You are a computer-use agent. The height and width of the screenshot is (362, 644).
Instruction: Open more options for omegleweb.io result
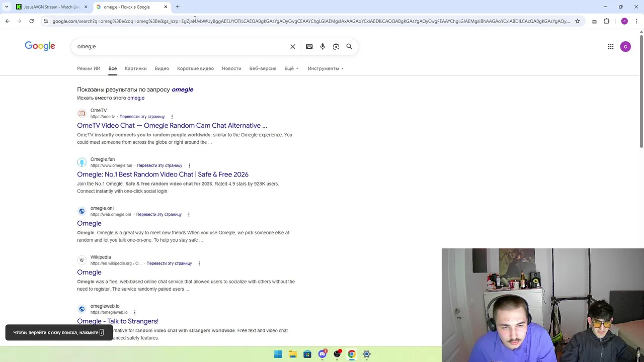pos(134,312)
